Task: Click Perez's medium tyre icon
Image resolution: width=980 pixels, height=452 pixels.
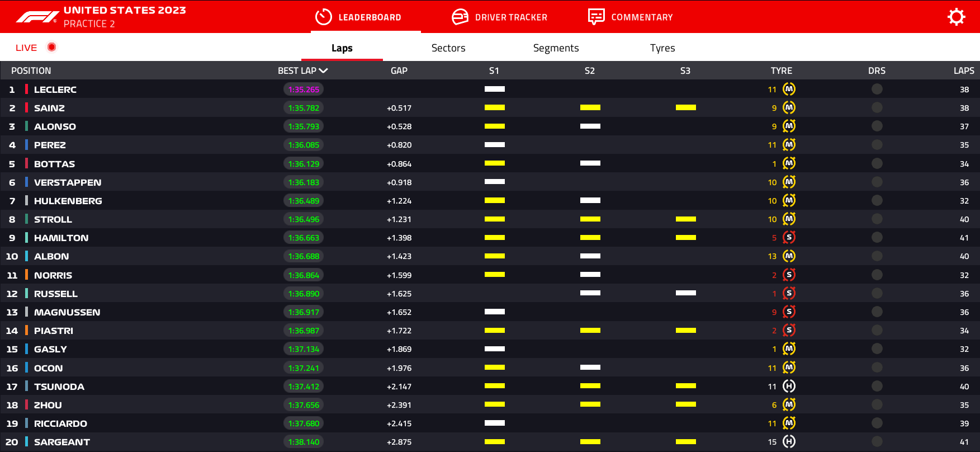Action: [x=789, y=144]
